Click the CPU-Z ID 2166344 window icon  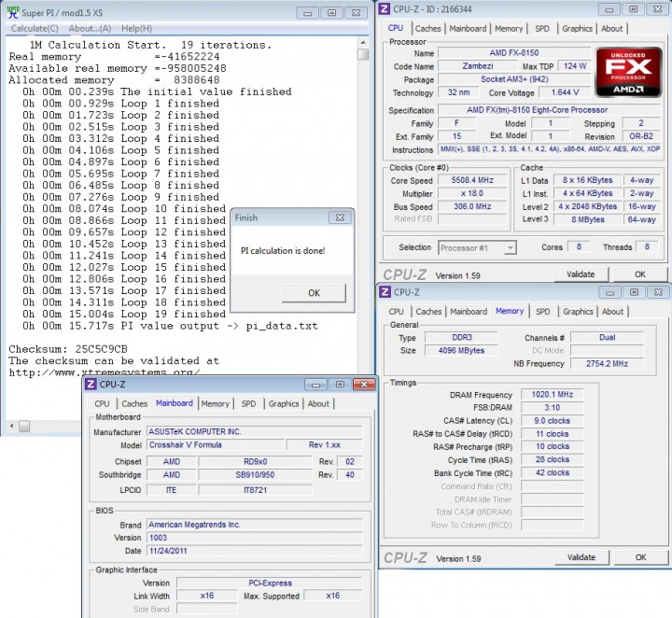[385, 9]
